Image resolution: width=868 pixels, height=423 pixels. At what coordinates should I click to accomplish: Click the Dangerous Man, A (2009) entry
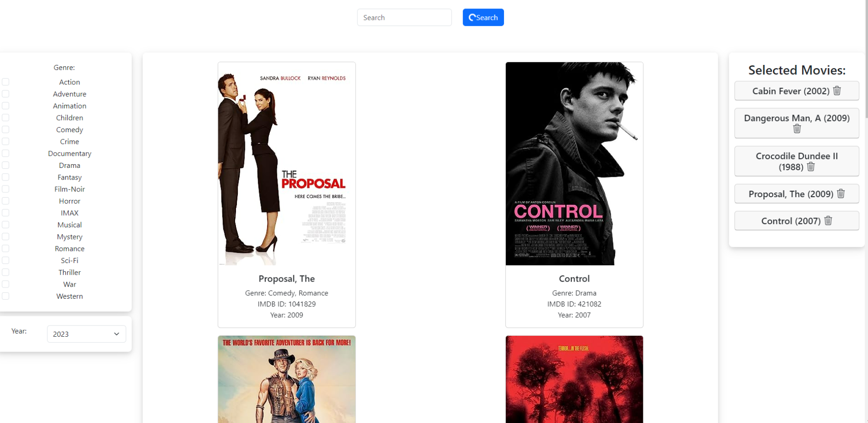(x=797, y=123)
